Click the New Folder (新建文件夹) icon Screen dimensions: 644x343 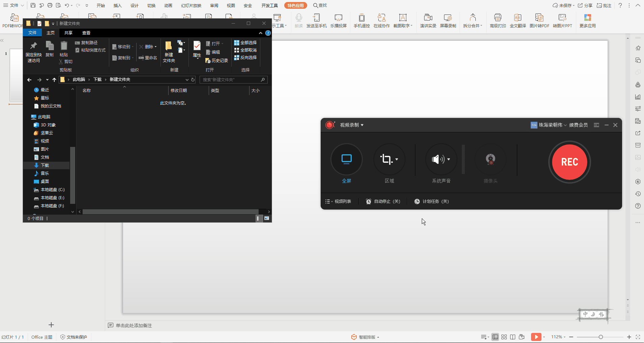(169, 52)
